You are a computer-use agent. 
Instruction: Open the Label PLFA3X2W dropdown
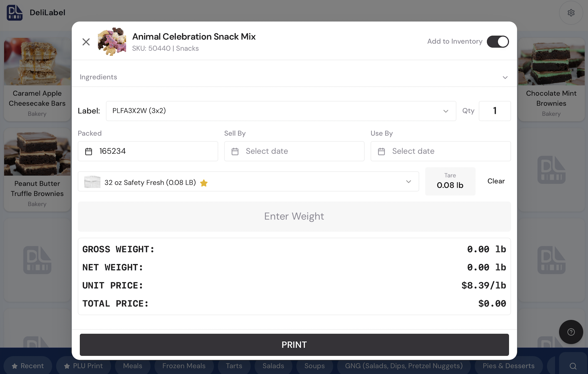(281, 111)
